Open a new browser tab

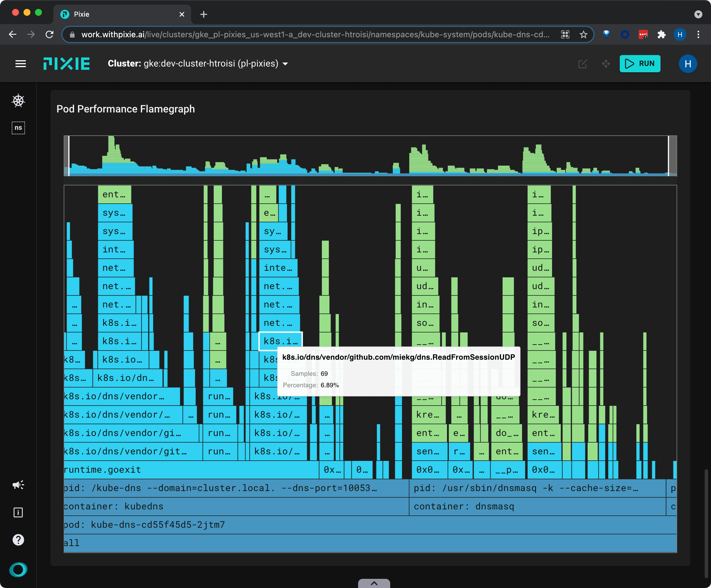[x=203, y=14]
